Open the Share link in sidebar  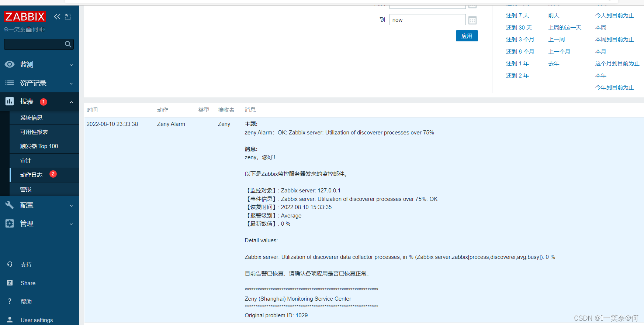click(28, 283)
